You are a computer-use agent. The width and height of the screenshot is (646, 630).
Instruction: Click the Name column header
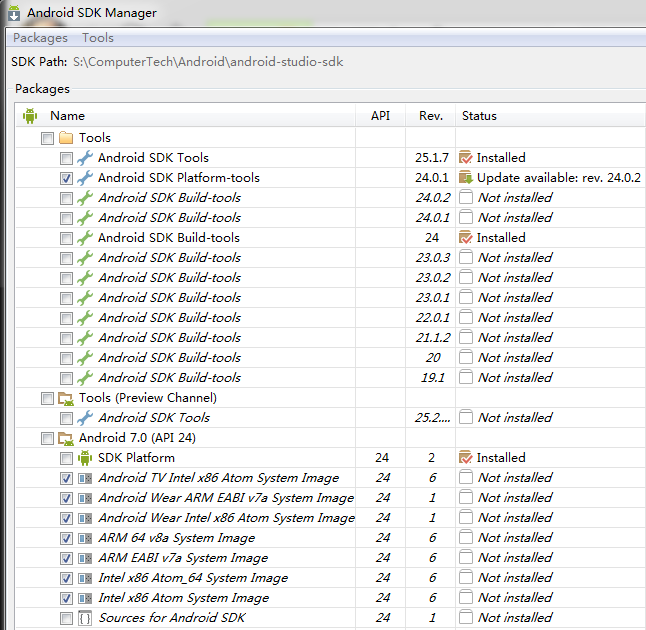click(x=68, y=116)
